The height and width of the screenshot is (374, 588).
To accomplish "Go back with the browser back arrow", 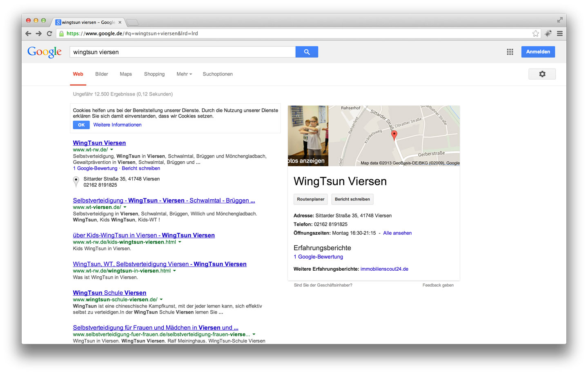I will tap(28, 33).
